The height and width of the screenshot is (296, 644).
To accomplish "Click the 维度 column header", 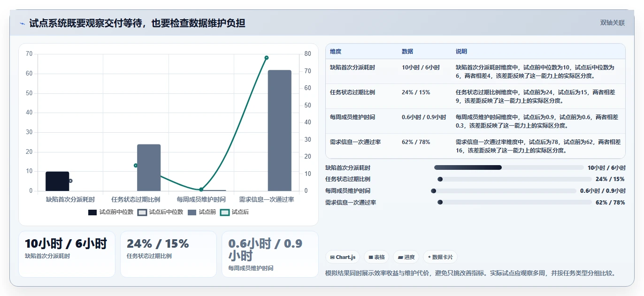I will tap(336, 52).
